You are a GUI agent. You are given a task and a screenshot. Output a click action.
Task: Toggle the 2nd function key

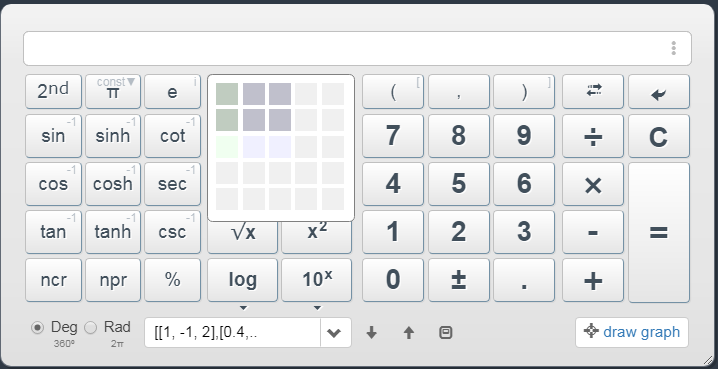coord(53,92)
